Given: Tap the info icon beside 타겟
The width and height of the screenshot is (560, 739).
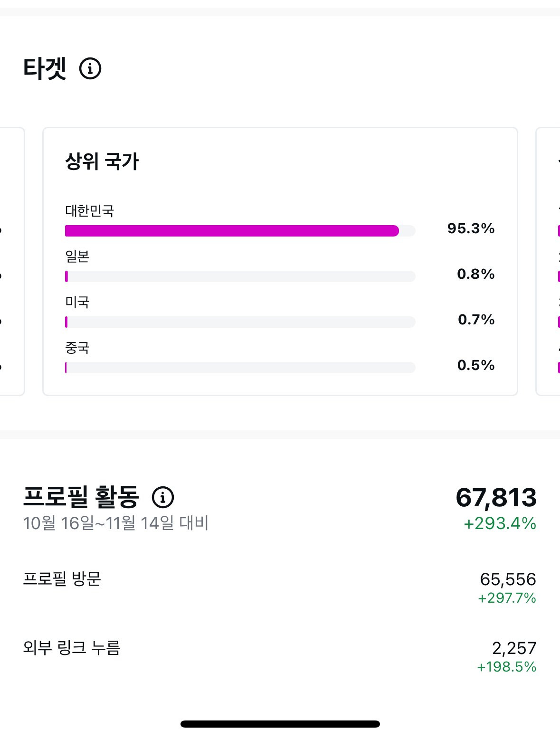Looking at the screenshot, I should (x=90, y=68).
